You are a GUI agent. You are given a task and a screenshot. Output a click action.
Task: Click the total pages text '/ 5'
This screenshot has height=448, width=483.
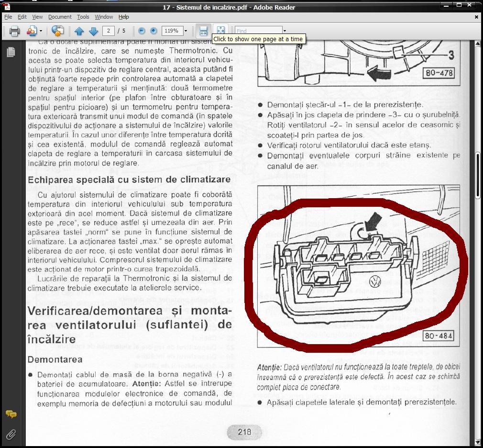pyautogui.click(x=121, y=31)
